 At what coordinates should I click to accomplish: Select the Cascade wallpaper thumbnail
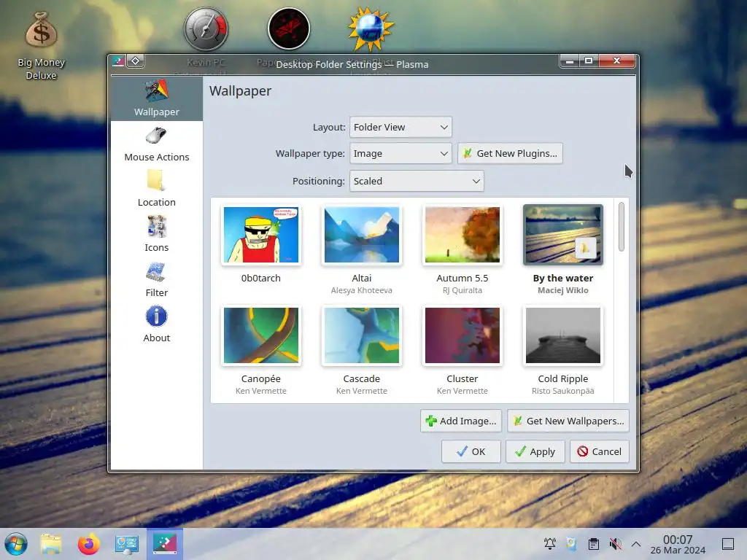coord(362,335)
